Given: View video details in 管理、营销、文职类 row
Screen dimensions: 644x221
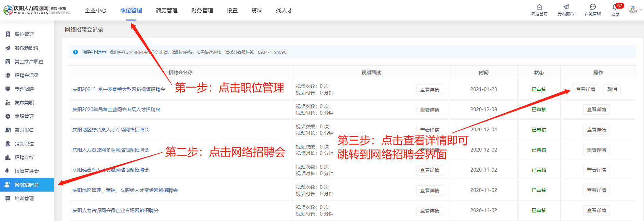Looking at the screenshot, I should tap(430, 191).
